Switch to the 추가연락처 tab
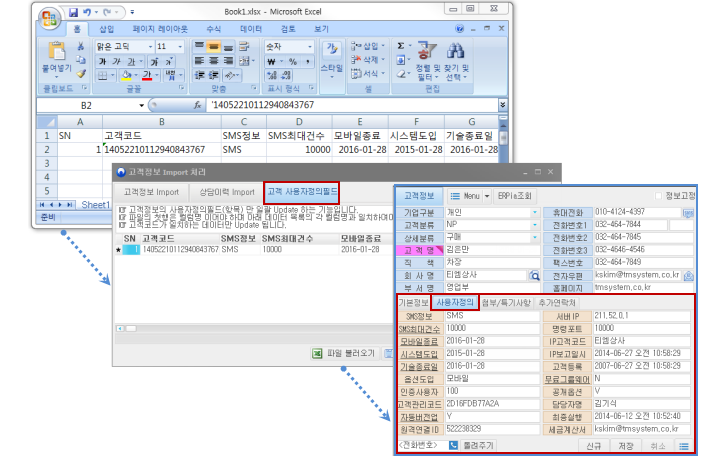727x456 pixels. point(557,303)
